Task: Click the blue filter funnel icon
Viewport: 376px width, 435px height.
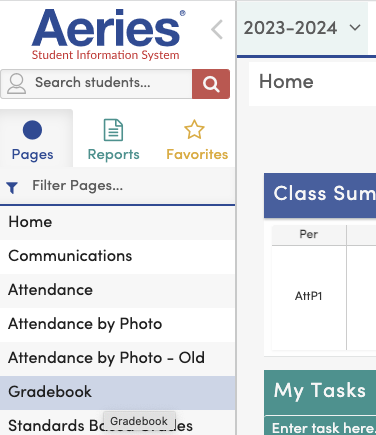Action: [12, 187]
